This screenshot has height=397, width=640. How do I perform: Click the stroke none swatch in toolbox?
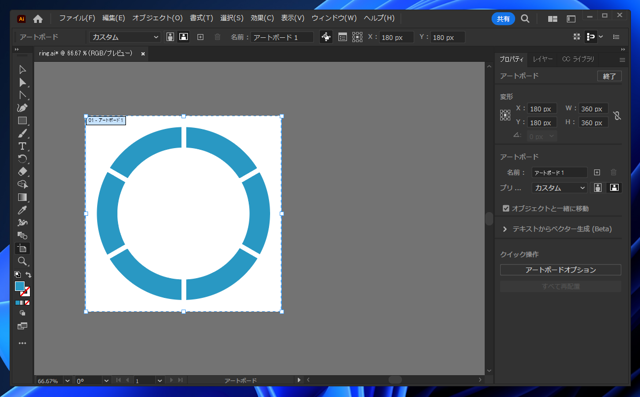point(25,291)
